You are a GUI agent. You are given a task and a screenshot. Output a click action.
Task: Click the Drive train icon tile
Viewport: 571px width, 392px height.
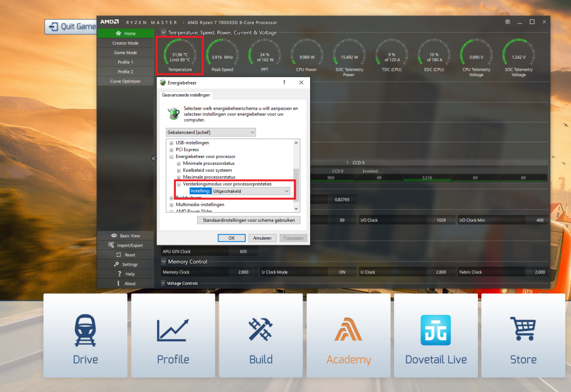[x=85, y=336]
